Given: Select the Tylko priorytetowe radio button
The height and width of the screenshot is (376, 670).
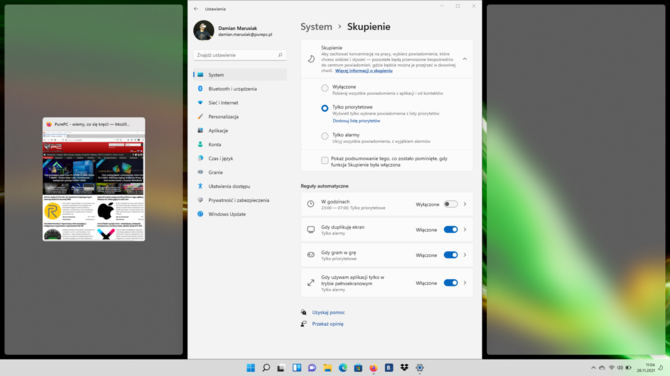Looking at the screenshot, I should tap(325, 108).
